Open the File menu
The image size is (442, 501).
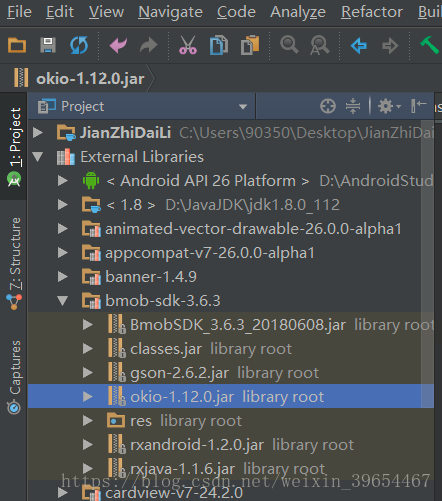pos(20,12)
